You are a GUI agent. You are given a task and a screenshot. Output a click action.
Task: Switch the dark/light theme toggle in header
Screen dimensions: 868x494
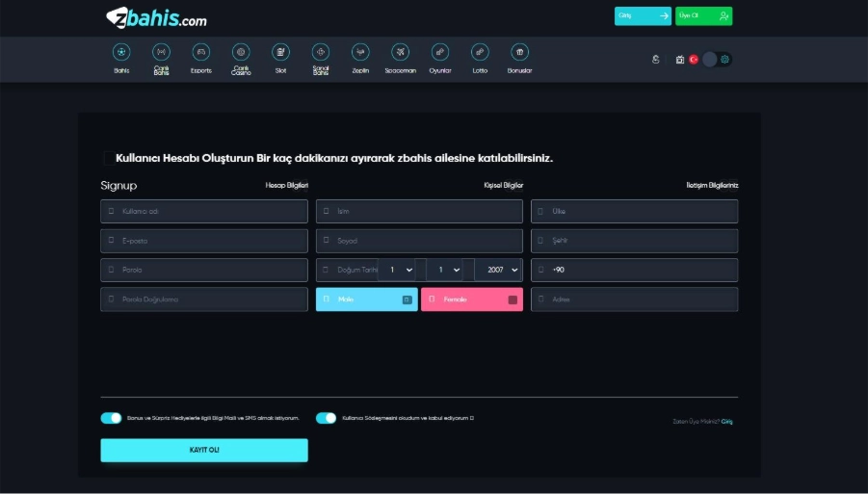tap(717, 60)
